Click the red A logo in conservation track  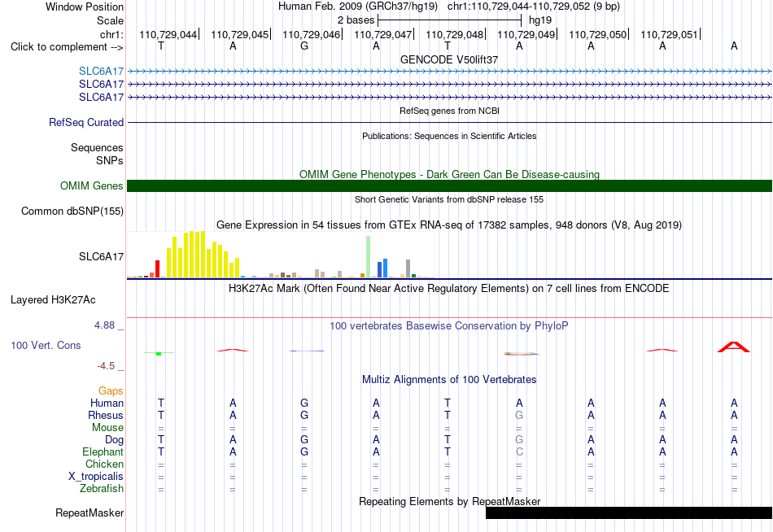tap(734, 347)
